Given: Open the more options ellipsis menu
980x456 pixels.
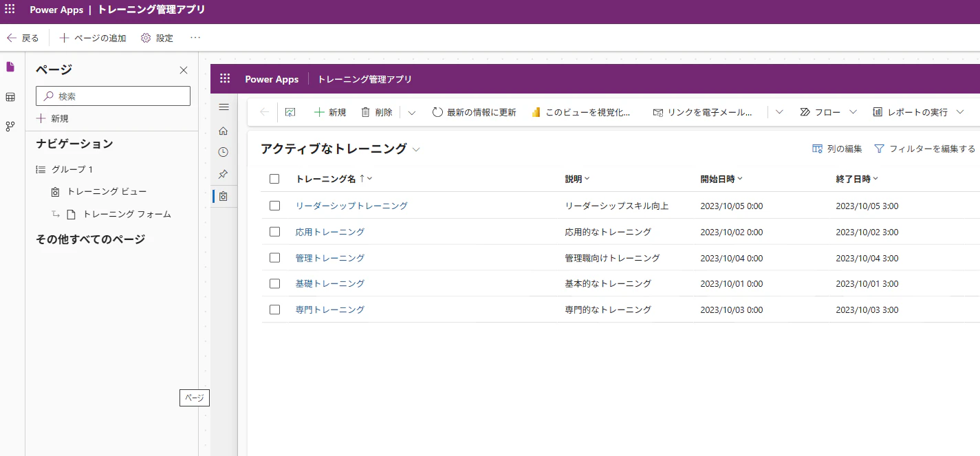Looking at the screenshot, I should [195, 38].
